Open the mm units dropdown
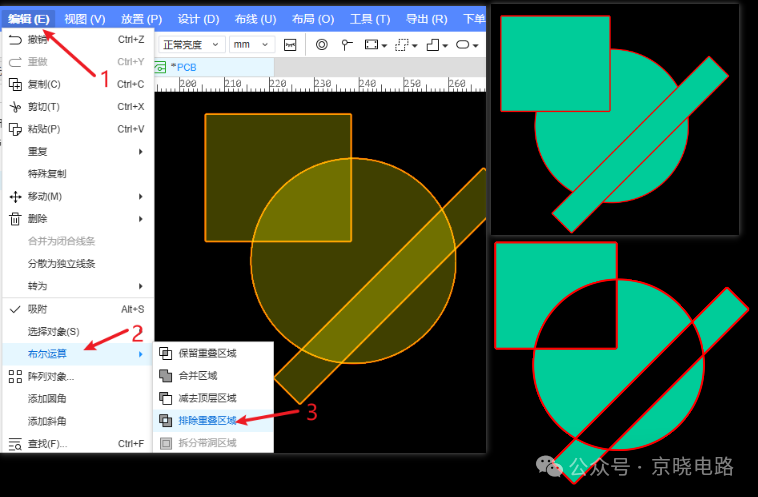 (x=251, y=45)
